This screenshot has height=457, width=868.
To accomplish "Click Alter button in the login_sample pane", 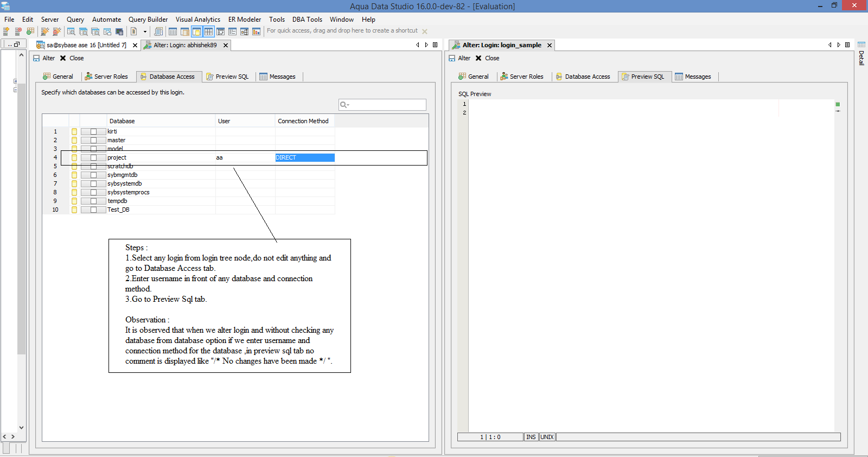I will click(x=459, y=58).
